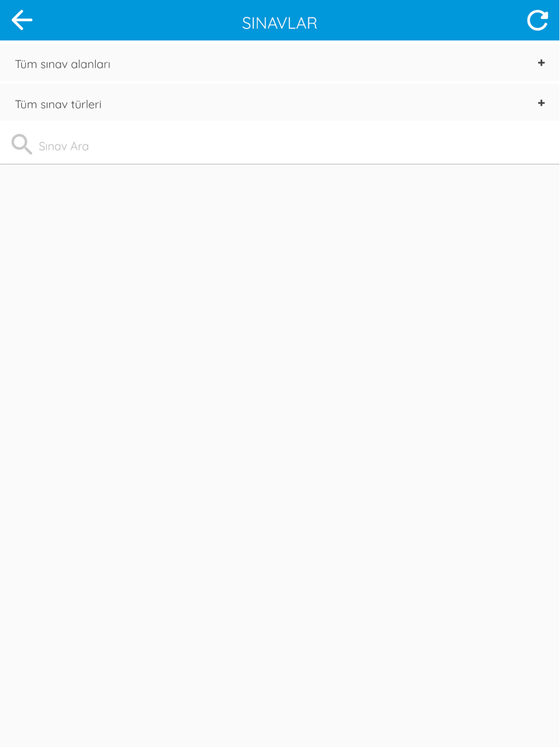The image size is (560, 747).
Task: Return to previous screen with left arrow
Action: click(x=22, y=20)
